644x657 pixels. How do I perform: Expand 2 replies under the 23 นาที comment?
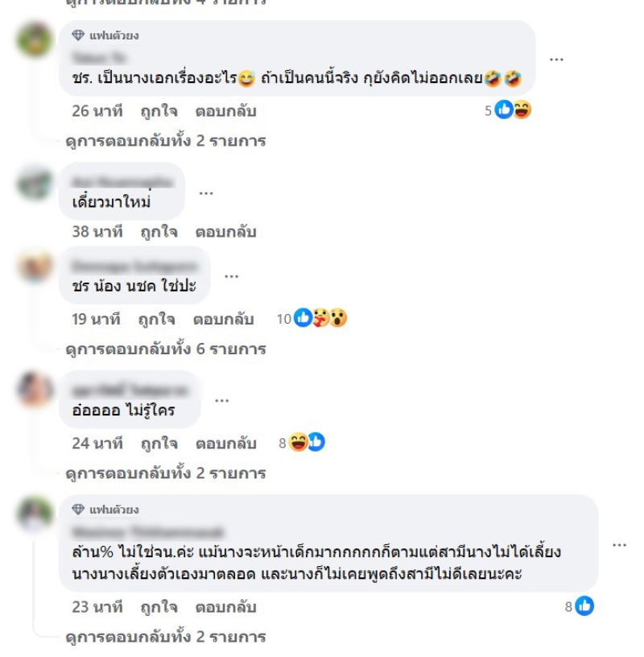166,638
